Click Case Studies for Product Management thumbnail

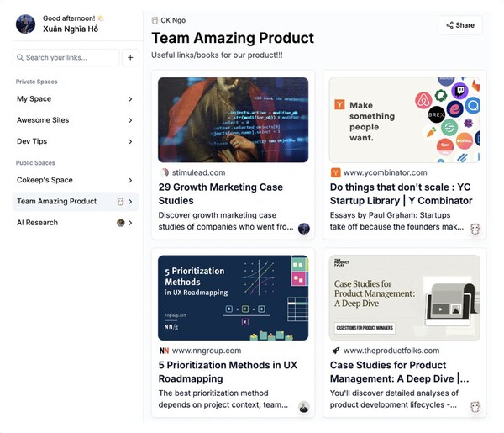pyautogui.click(x=404, y=298)
